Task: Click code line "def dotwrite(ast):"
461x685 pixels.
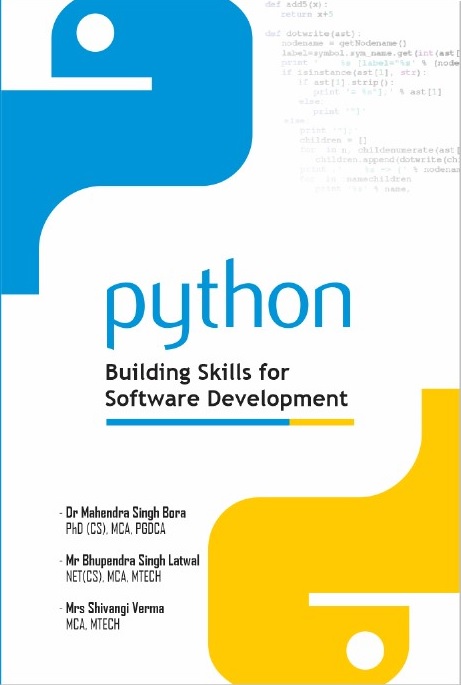Action: tap(312, 33)
